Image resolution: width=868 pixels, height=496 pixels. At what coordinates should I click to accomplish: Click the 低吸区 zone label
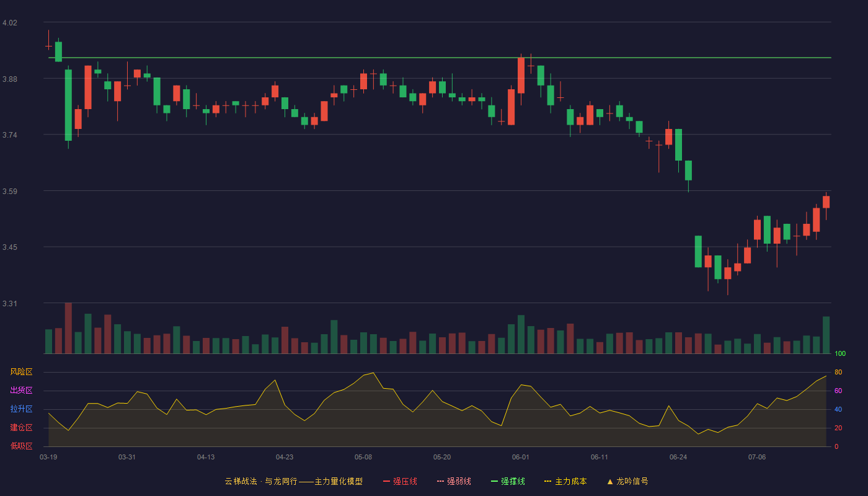[x=21, y=446]
